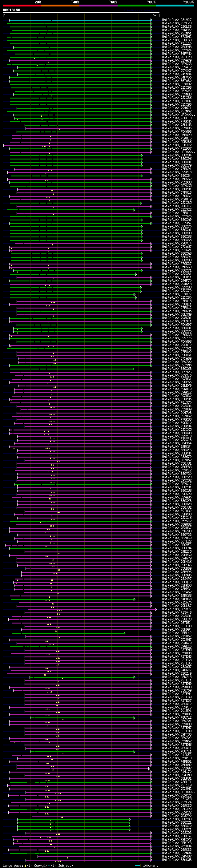Click the UniRef100_C5YSK1 label
The height and width of the screenshot is (868, 197).
(177, 349)
